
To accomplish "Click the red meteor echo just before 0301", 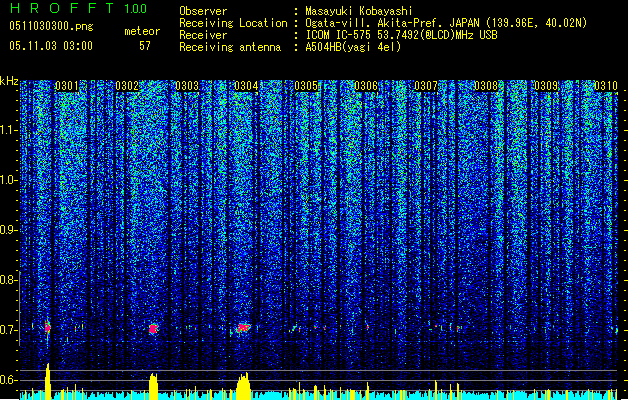I will click(48, 328).
